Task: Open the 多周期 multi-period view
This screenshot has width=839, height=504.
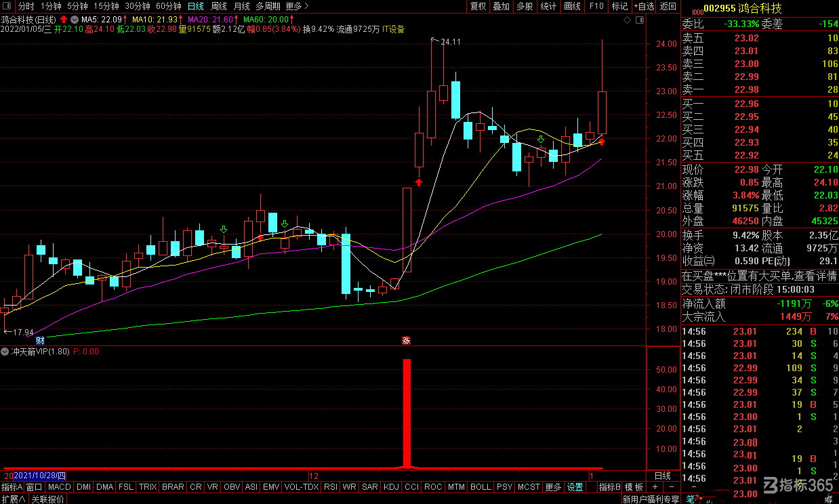Action: click(x=268, y=6)
